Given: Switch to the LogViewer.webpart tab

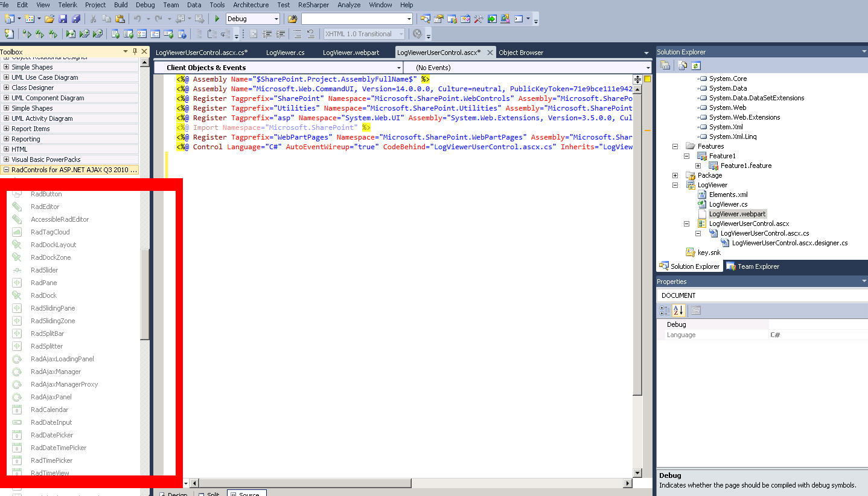Looking at the screenshot, I should pyautogui.click(x=351, y=53).
